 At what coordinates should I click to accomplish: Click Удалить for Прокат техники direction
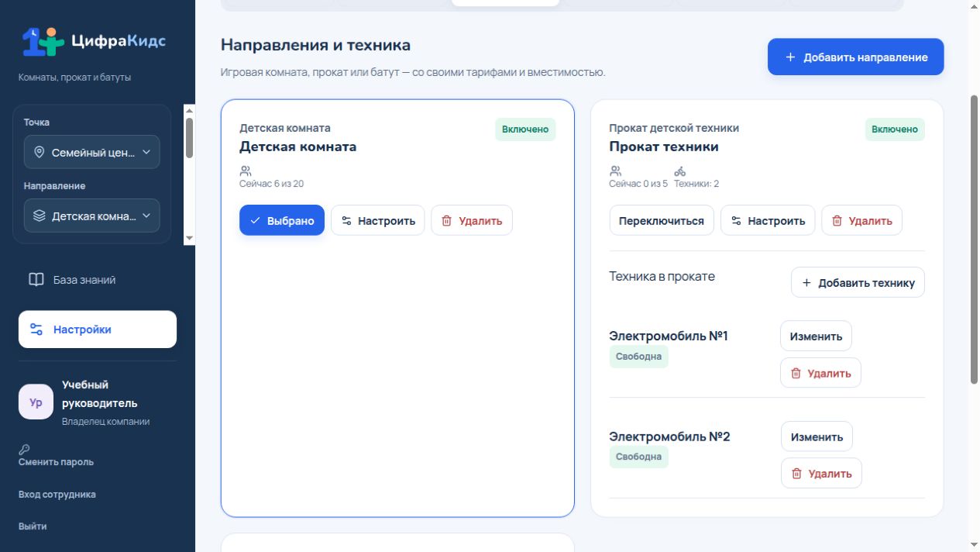click(861, 221)
